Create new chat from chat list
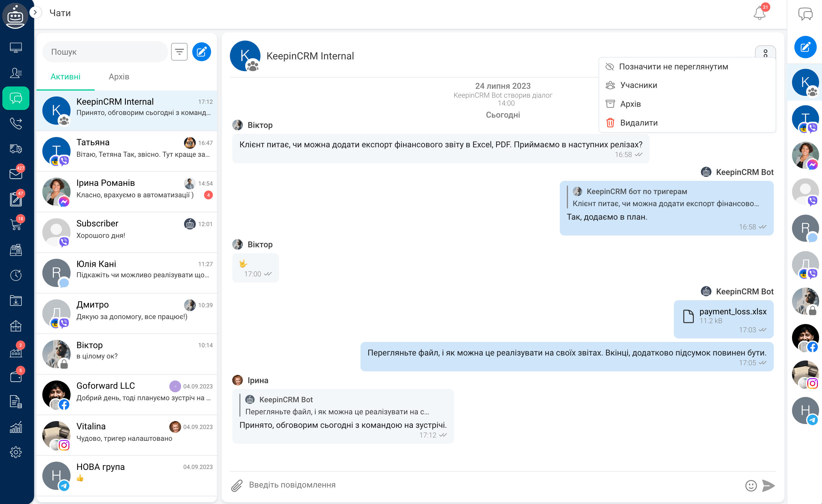 [x=201, y=52]
